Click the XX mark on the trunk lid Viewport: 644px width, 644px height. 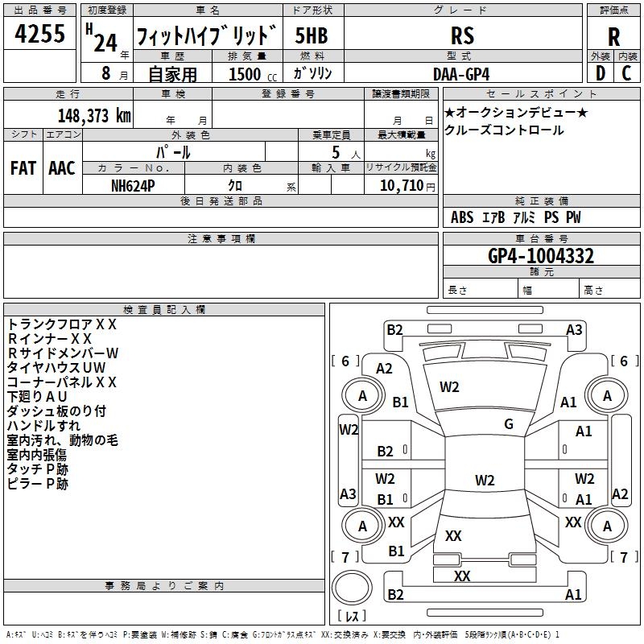453,535
